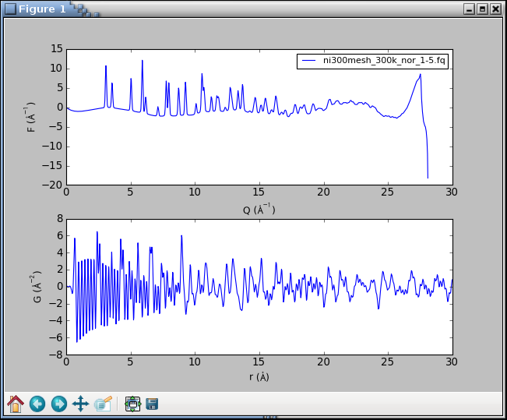The width and height of the screenshot is (507, 420).
Task: Go back to the previous view
Action: 37,404
